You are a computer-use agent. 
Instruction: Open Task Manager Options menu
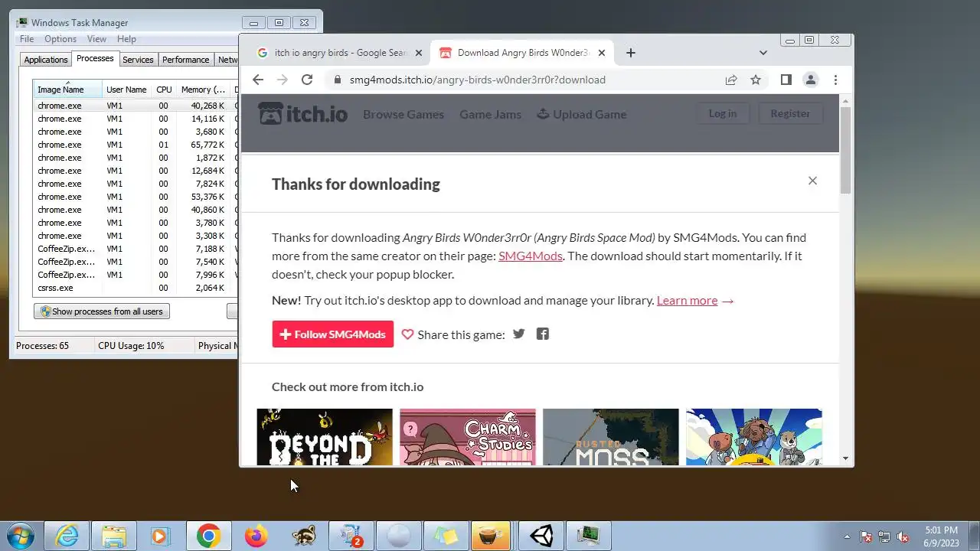[x=60, y=39]
